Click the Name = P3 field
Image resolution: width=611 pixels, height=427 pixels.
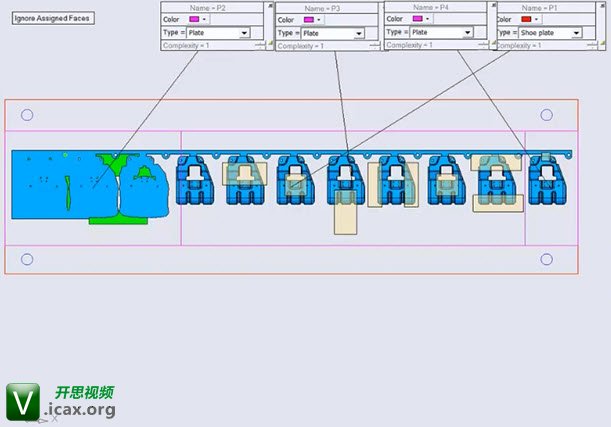click(327, 8)
